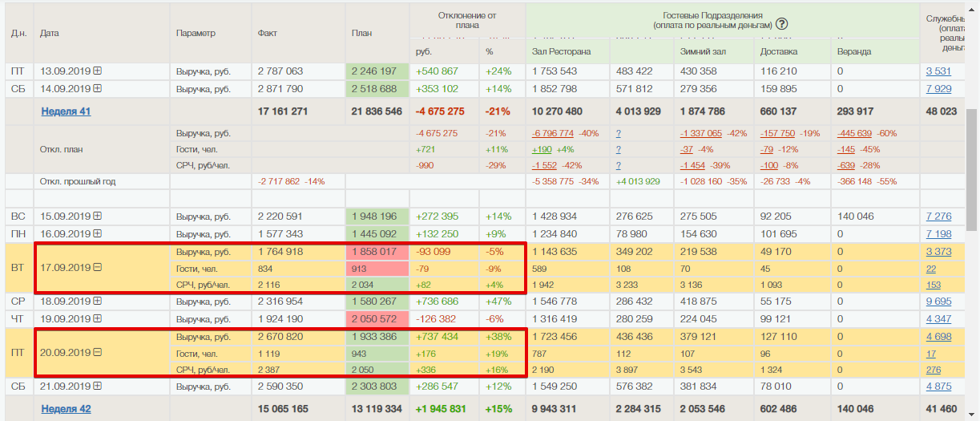This screenshot has height=421, width=980.
Task: Expand the 18.09.2019 row
Action: 98,302
